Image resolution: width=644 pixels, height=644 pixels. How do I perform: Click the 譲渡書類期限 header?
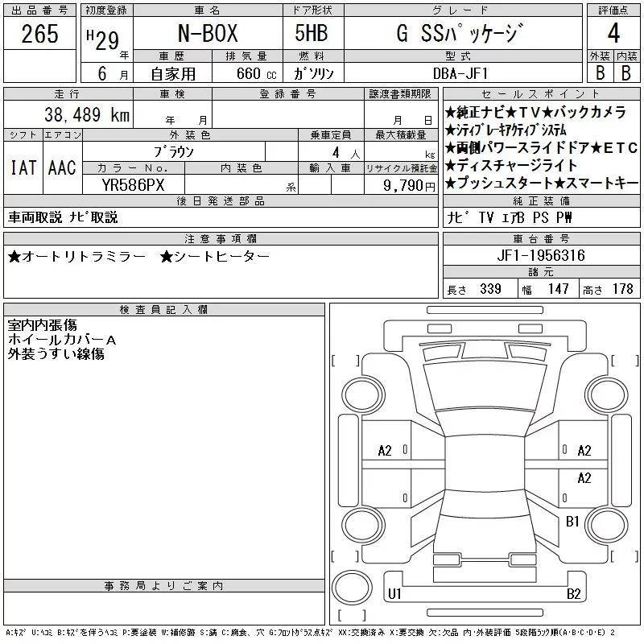point(400,94)
